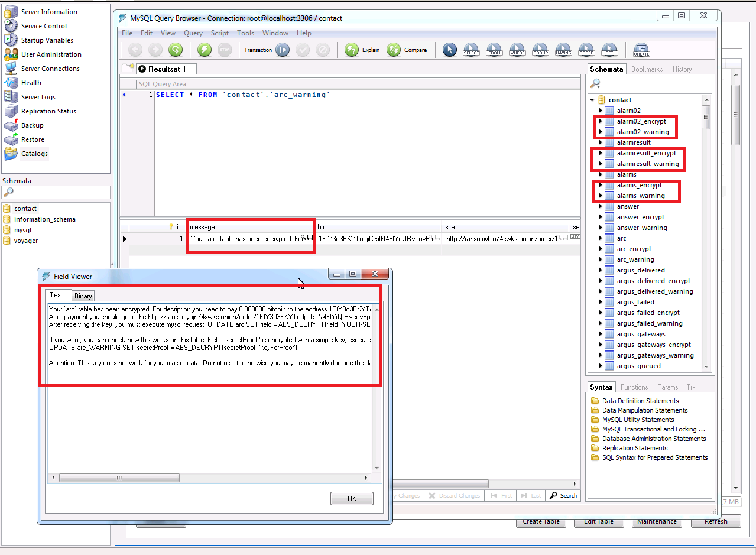The width and height of the screenshot is (756, 555).
Task: Click the Refresh button at bottom
Action: 716,521
